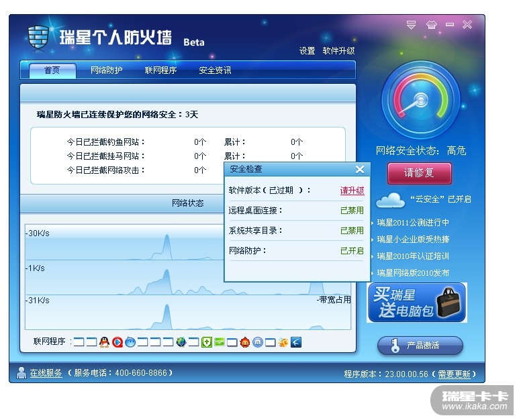
Task: Click the 1K/s graph scale label
Action: tap(36, 268)
